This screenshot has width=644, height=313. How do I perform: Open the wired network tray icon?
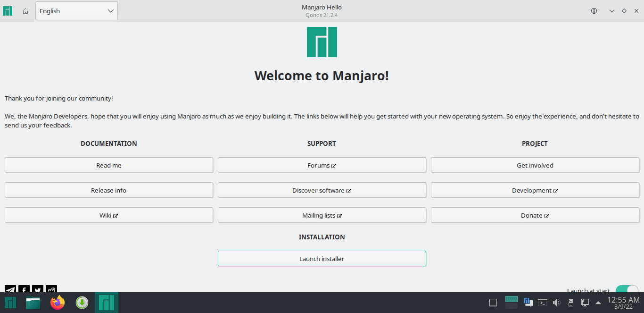[x=585, y=303]
